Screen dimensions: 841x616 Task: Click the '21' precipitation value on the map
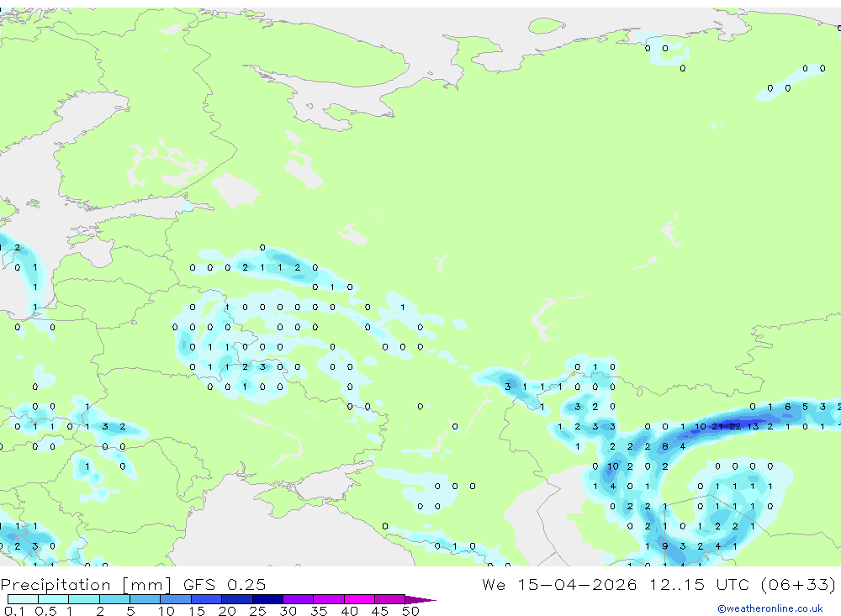click(717, 427)
